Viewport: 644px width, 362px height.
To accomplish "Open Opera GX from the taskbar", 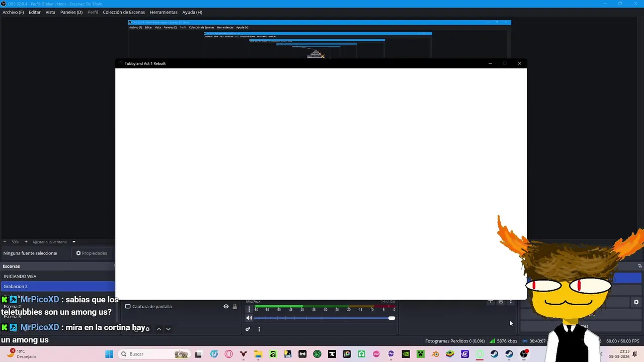I will pos(228,354).
